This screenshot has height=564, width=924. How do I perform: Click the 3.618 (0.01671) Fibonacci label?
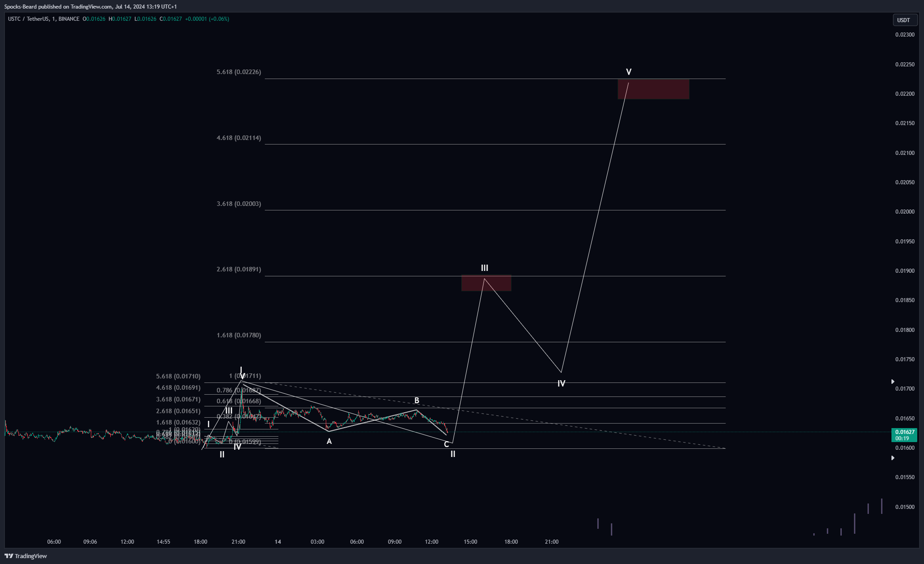tap(178, 399)
